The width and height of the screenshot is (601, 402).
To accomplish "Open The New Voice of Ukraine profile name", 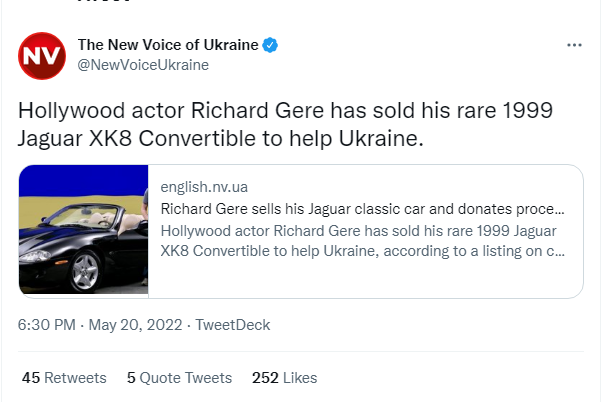I will tap(168, 45).
